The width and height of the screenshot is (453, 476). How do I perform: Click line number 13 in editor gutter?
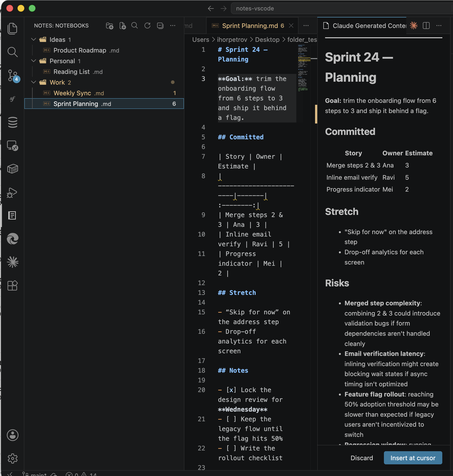coord(201,293)
